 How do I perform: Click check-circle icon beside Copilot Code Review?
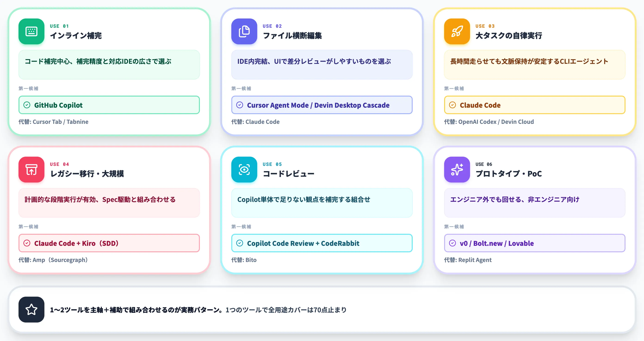(x=239, y=243)
